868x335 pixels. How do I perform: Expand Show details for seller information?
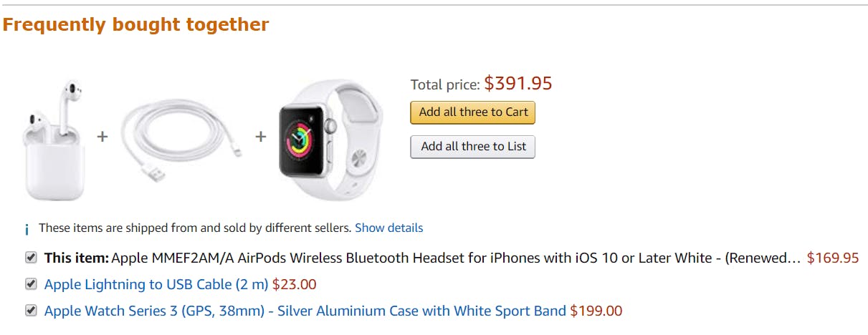[x=388, y=228]
